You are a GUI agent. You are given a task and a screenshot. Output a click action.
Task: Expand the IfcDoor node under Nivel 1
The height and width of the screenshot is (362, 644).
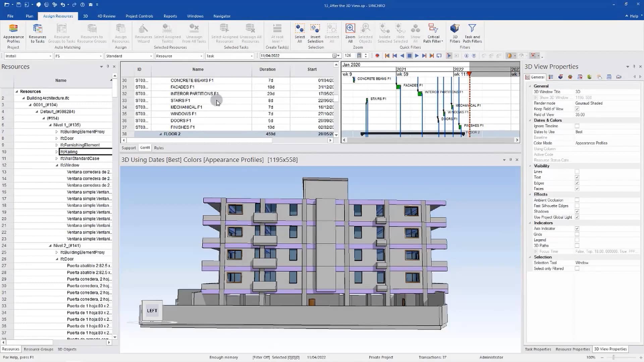coord(56,138)
